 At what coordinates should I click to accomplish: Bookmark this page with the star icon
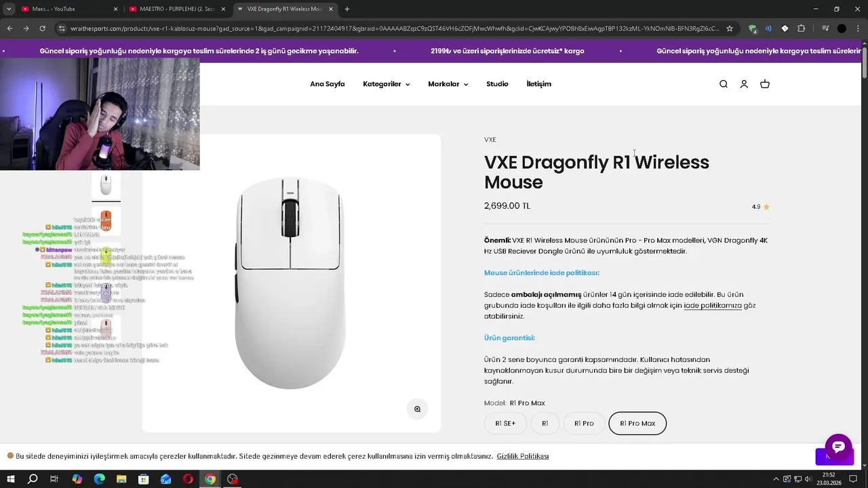(x=730, y=28)
